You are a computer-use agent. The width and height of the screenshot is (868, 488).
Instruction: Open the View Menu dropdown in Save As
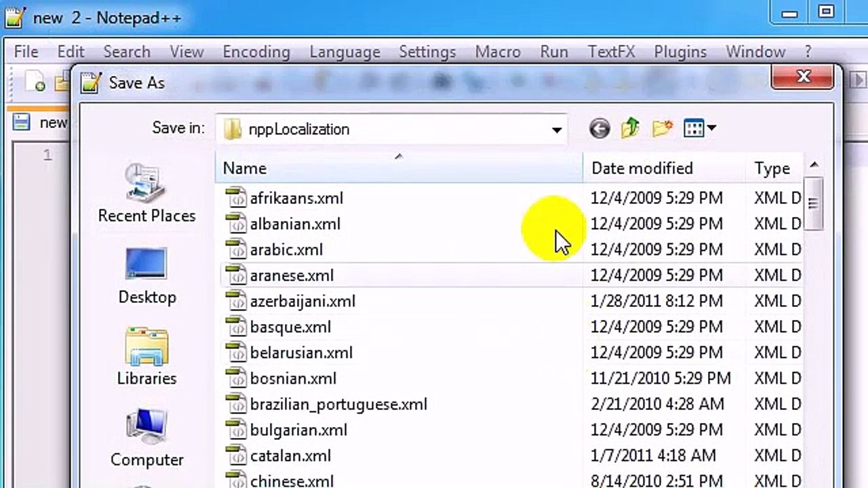click(x=700, y=128)
